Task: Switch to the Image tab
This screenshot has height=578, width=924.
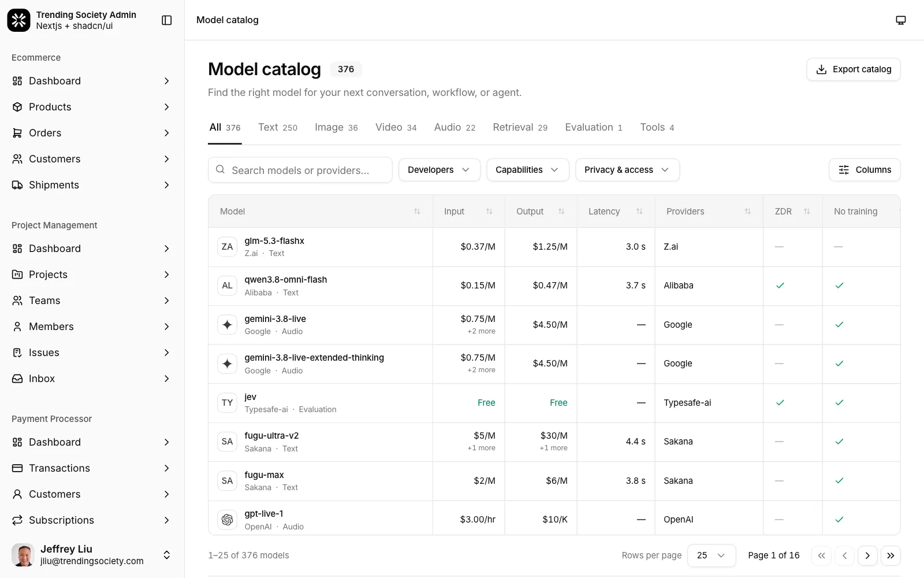Action: [336, 127]
